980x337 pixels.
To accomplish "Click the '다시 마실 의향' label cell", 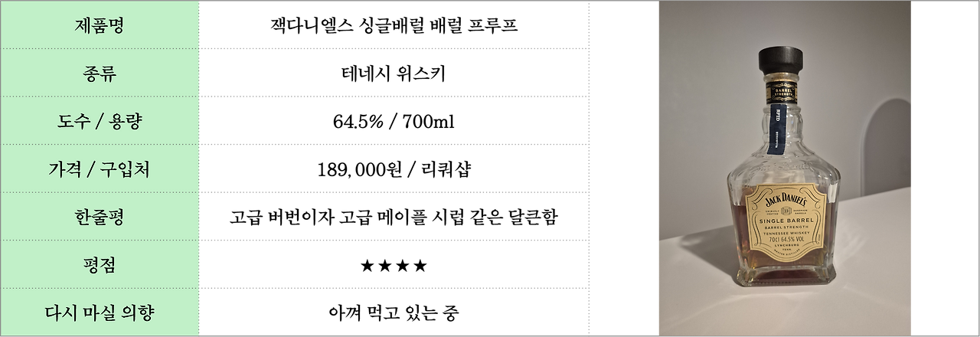I will [x=100, y=312].
